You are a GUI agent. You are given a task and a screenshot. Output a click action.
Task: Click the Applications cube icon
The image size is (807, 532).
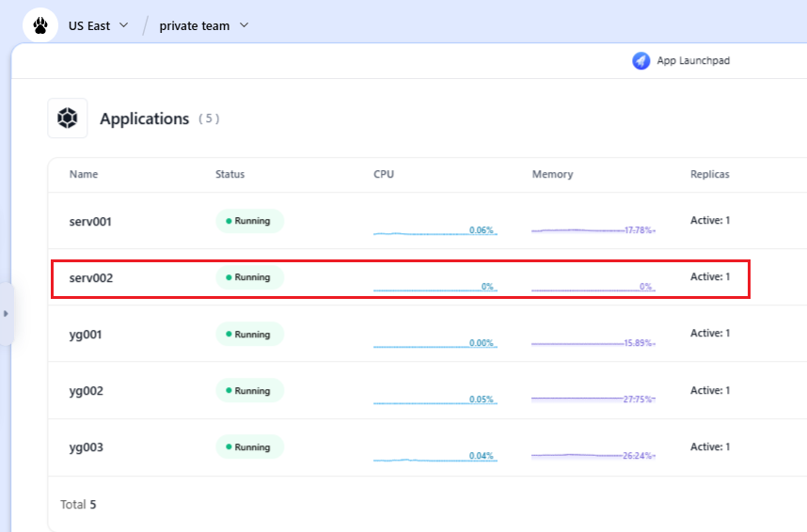(x=68, y=118)
